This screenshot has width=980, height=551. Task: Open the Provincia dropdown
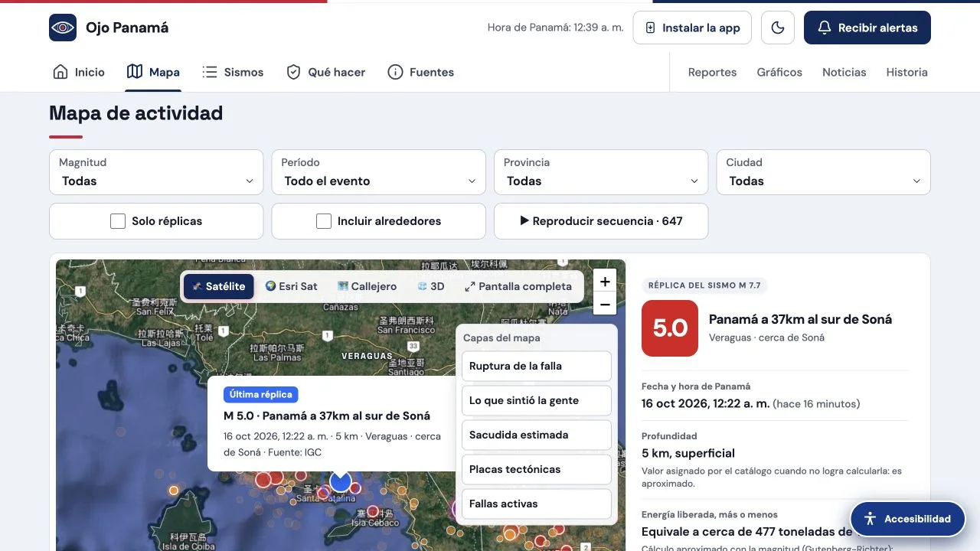(601, 172)
